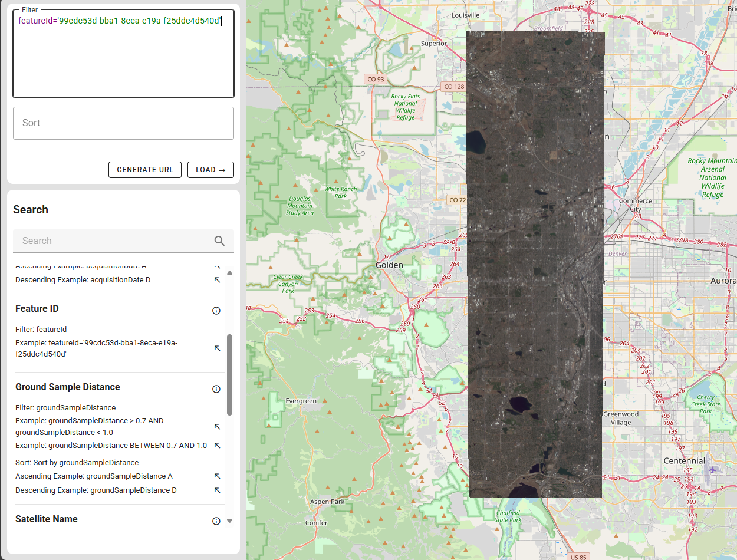Viewport: 737px width, 560px height.
Task: Open the Ground Sample Distance info icon
Action: [x=216, y=389]
